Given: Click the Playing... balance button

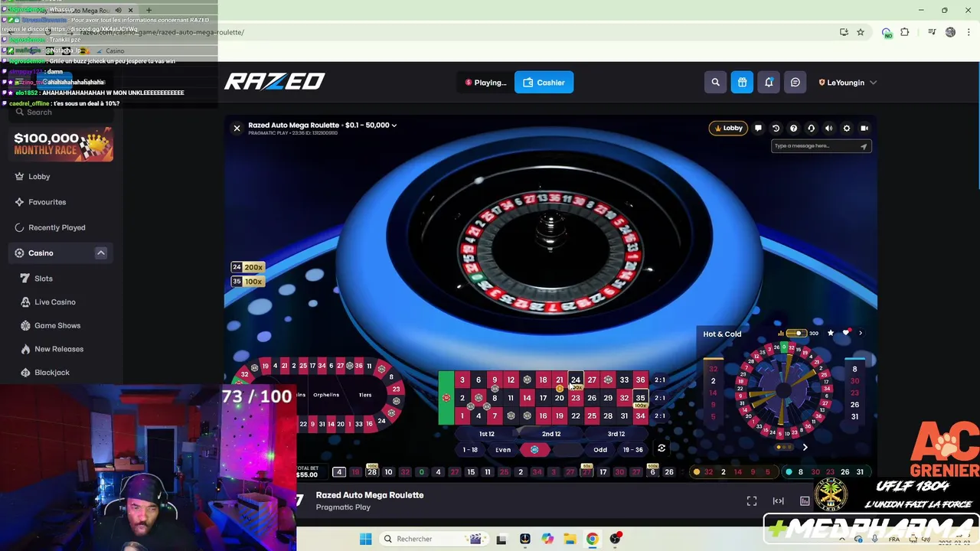Looking at the screenshot, I should (485, 83).
